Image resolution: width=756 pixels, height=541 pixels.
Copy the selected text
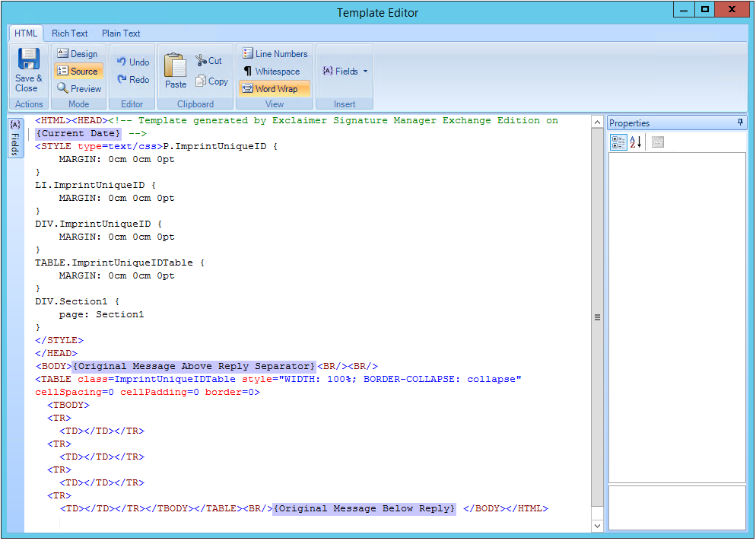[211, 81]
